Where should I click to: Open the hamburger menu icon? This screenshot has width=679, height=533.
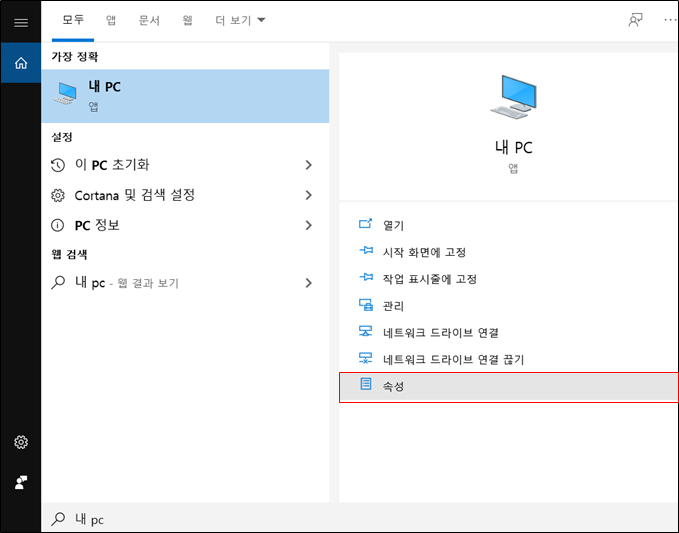click(x=21, y=23)
